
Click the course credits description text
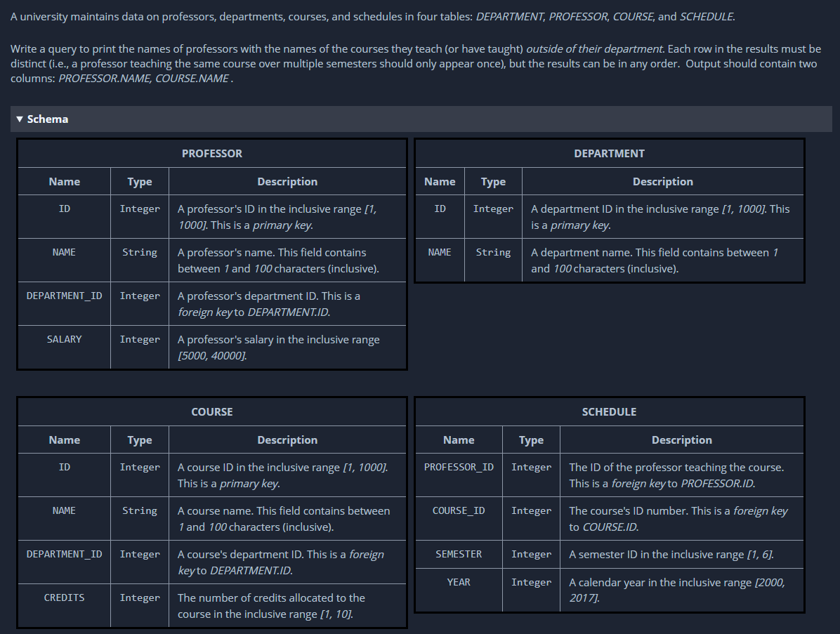(272, 606)
